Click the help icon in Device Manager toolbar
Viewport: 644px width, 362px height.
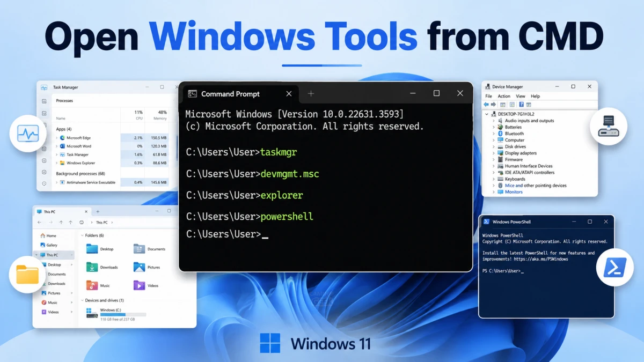[521, 105]
